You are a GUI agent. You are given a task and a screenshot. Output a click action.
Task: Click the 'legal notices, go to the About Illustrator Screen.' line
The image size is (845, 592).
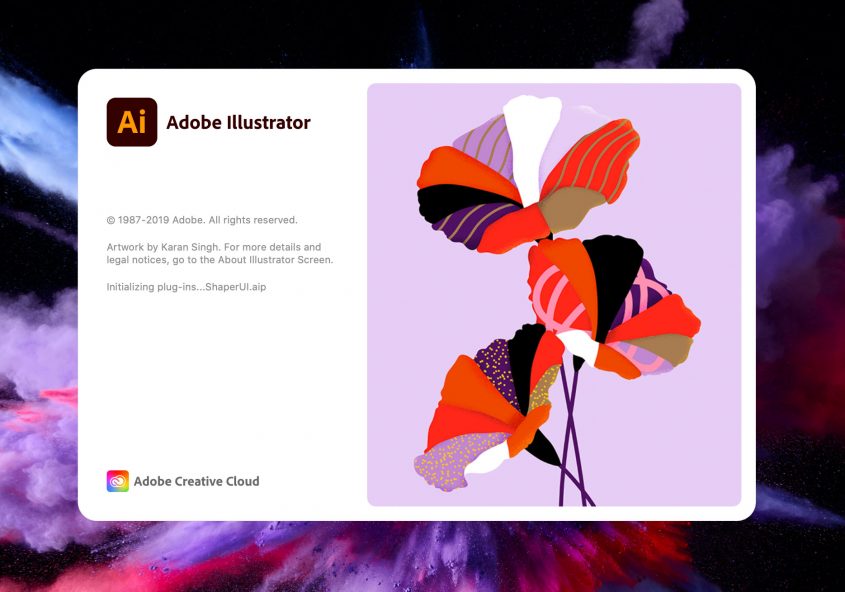coord(220,260)
